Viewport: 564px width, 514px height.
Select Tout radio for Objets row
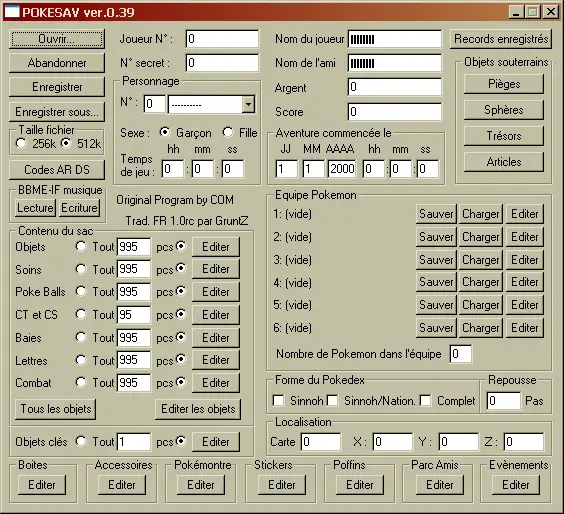(x=81, y=246)
